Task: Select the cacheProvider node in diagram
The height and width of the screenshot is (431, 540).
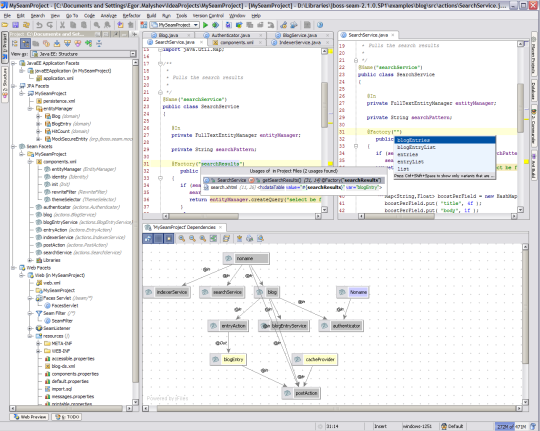Action: click(315, 359)
